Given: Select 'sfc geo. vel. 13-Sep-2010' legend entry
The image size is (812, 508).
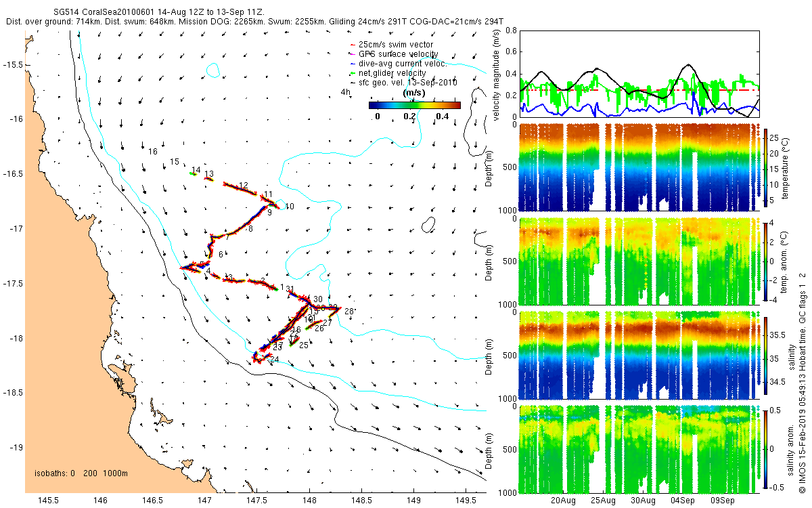Looking at the screenshot, I should [408, 82].
